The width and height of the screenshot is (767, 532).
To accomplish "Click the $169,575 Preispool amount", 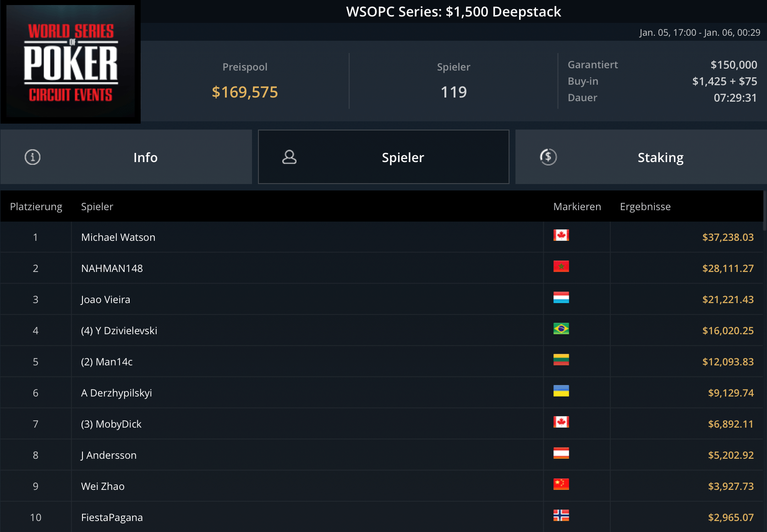I will point(245,92).
